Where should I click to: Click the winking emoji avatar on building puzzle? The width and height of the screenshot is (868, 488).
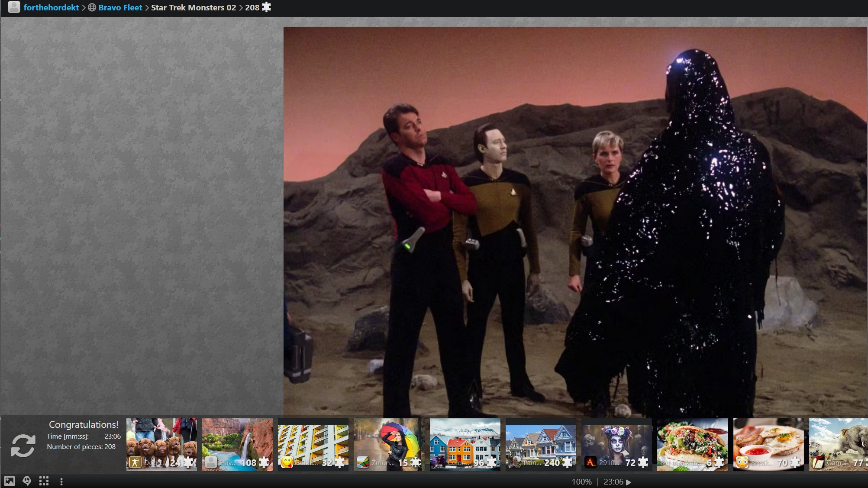(x=287, y=462)
